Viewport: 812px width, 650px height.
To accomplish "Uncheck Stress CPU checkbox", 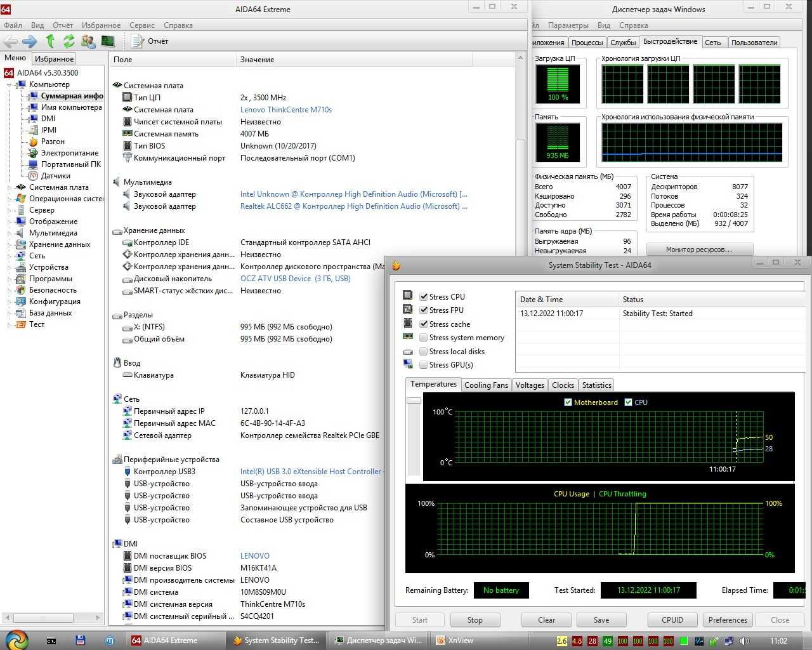I will point(423,296).
